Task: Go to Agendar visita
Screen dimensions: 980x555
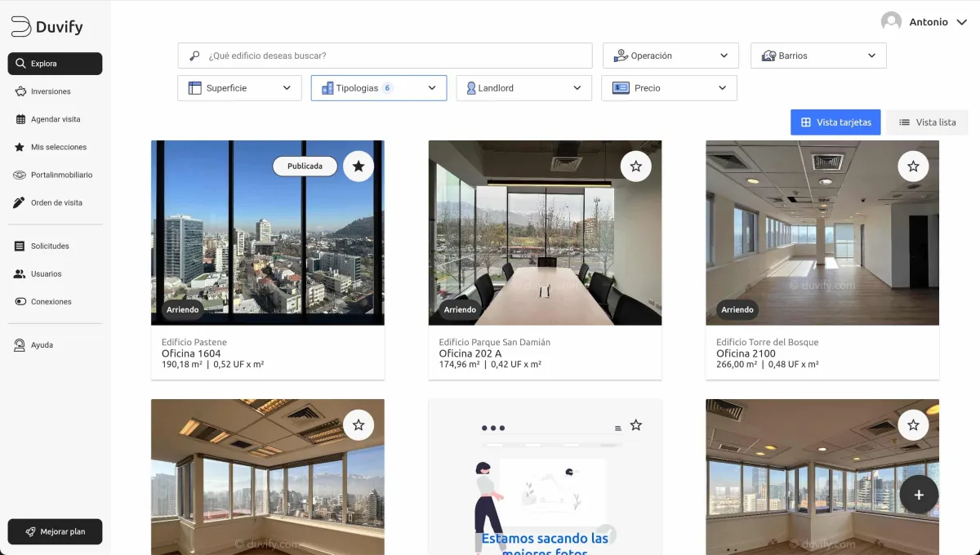Action: pyautogui.click(x=55, y=119)
